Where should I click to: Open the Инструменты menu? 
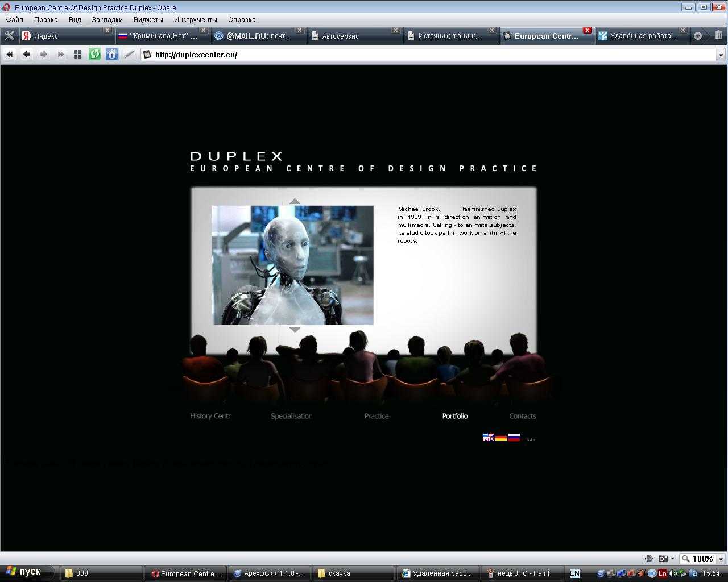pos(196,19)
